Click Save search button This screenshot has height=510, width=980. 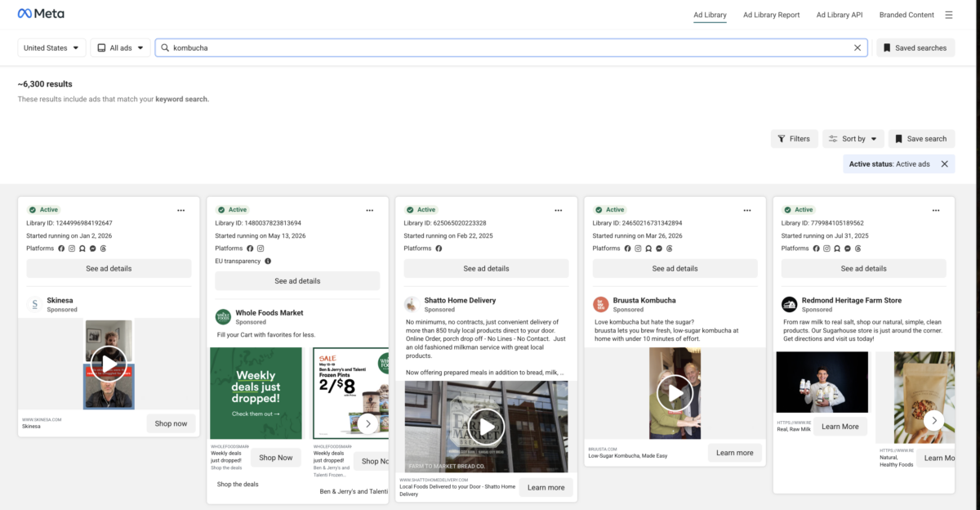[921, 139]
